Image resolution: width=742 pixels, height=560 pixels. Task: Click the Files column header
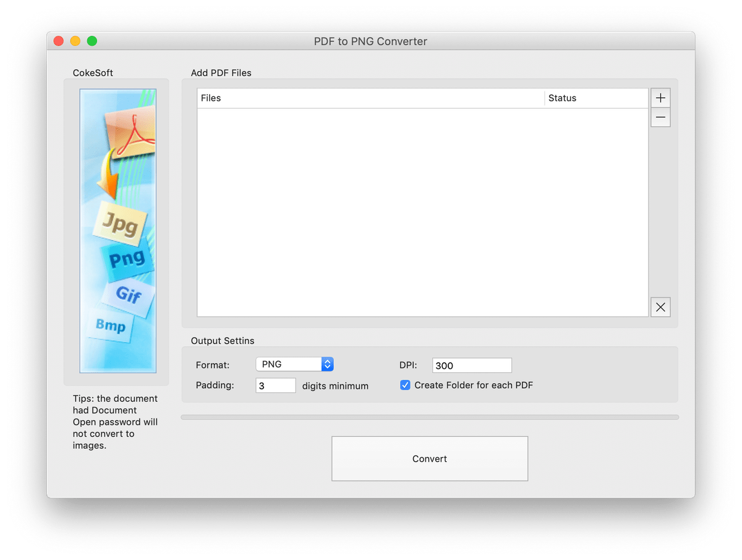tap(371, 98)
